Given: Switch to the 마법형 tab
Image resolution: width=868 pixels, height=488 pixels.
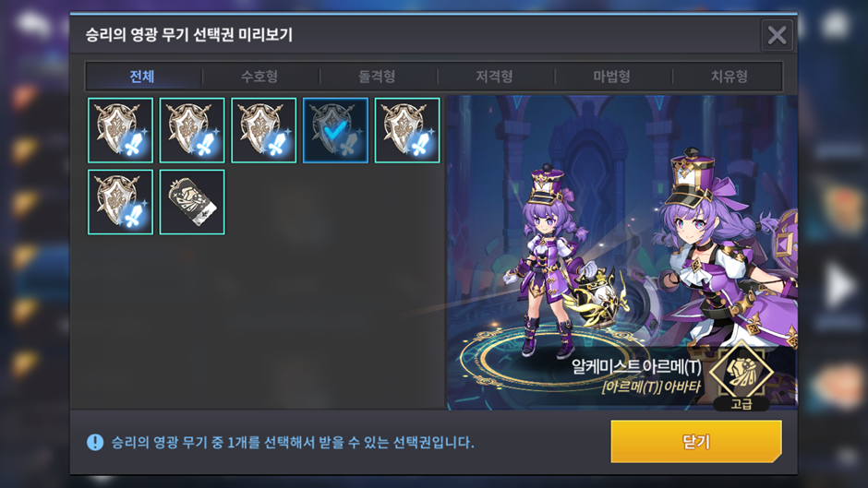Looking at the screenshot, I should (611, 77).
